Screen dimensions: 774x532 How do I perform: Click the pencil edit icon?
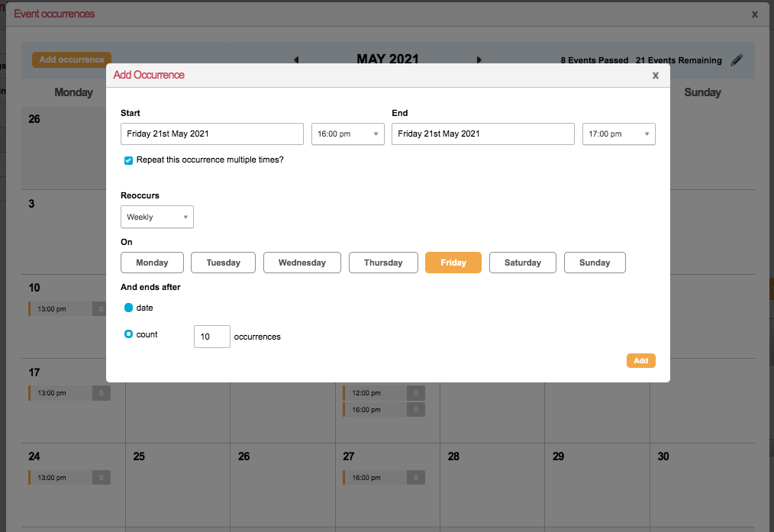(x=737, y=60)
